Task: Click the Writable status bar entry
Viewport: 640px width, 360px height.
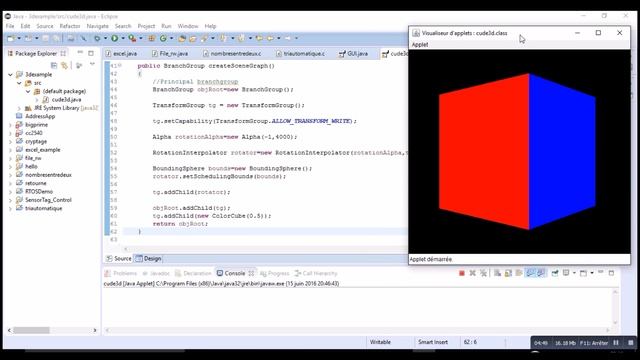Action: click(380, 342)
